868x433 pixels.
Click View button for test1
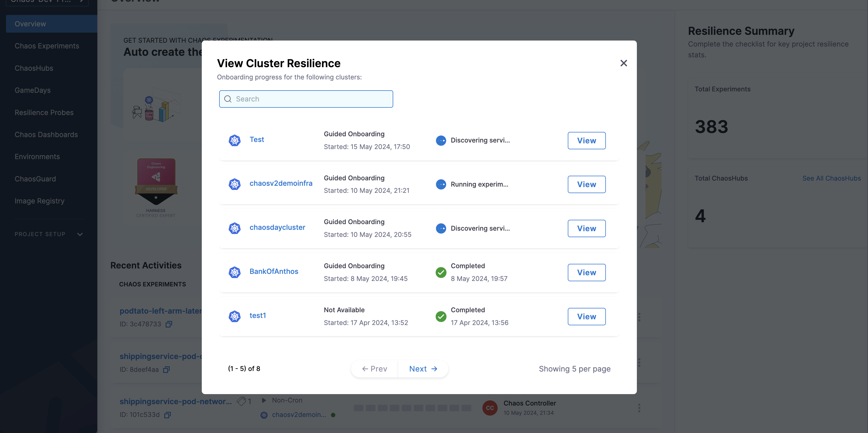coord(586,316)
